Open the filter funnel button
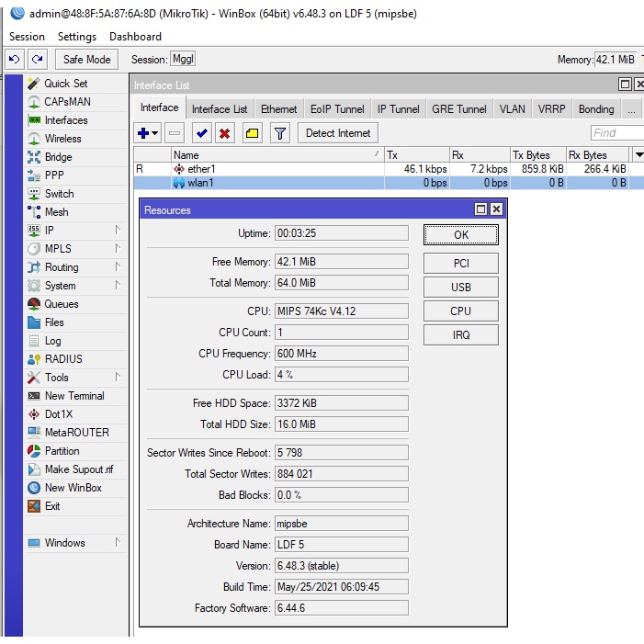 [279, 133]
